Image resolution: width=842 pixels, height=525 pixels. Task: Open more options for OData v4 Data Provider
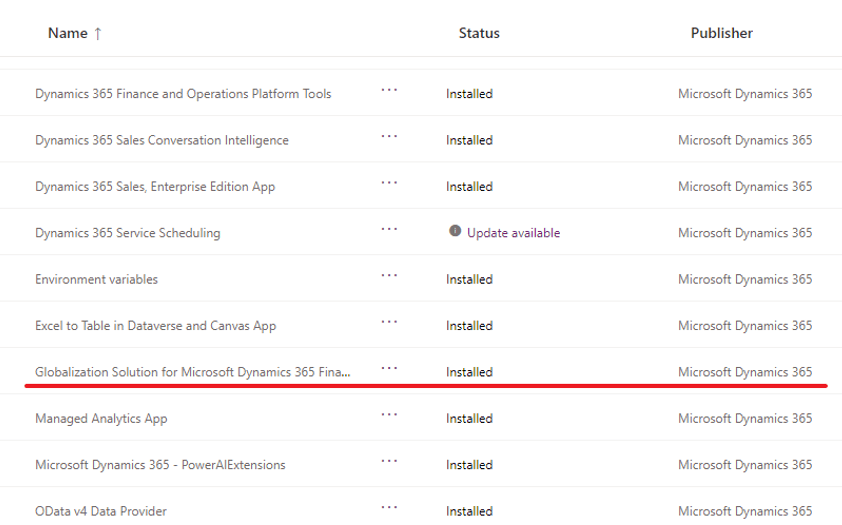click(389, 507)
